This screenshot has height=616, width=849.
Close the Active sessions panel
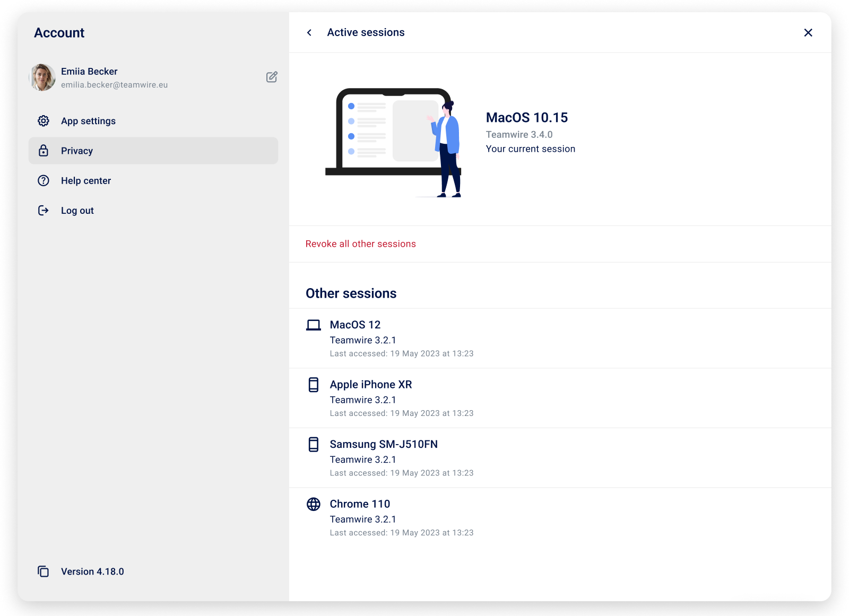808,32
